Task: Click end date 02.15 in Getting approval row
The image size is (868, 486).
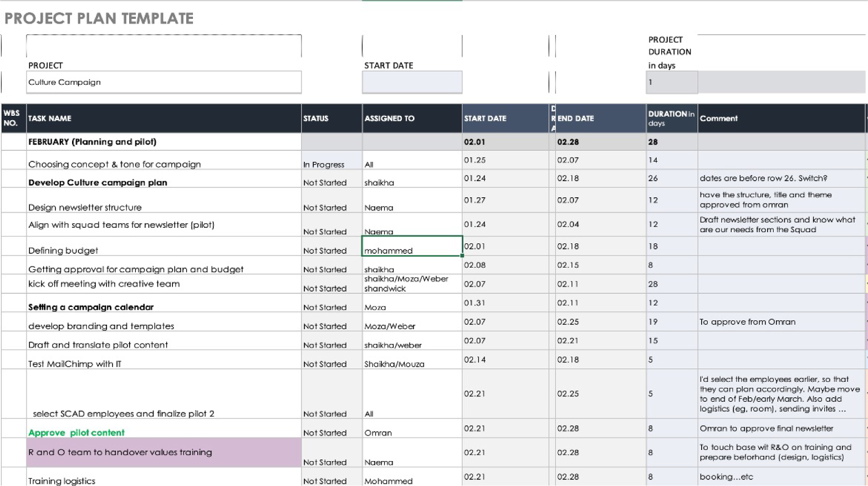Action: 601,265
